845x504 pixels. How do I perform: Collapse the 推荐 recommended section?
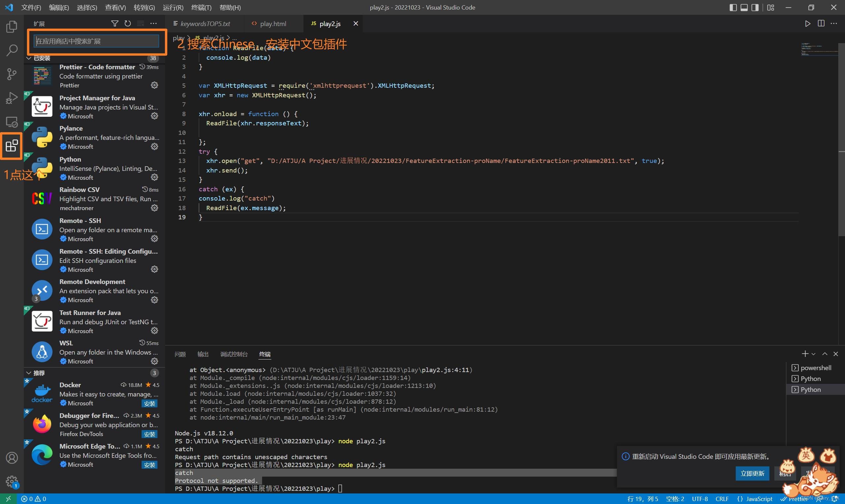(x=29, y=373)
